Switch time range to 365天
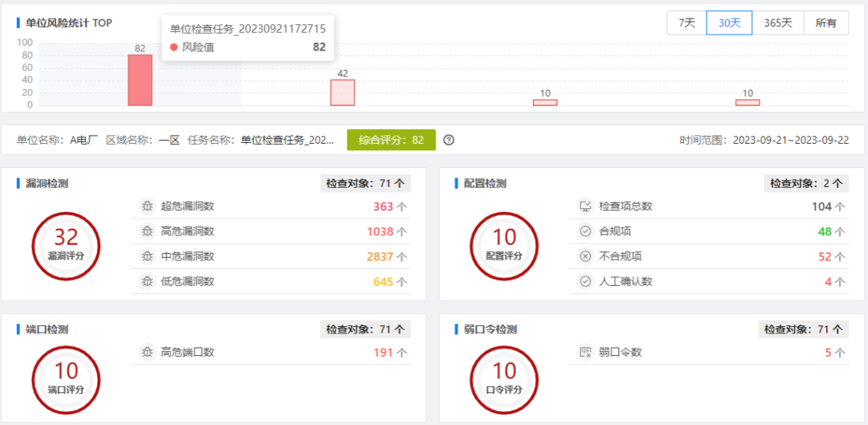The image size is (868, 425). pyautogui.click(x=778, y=23)
